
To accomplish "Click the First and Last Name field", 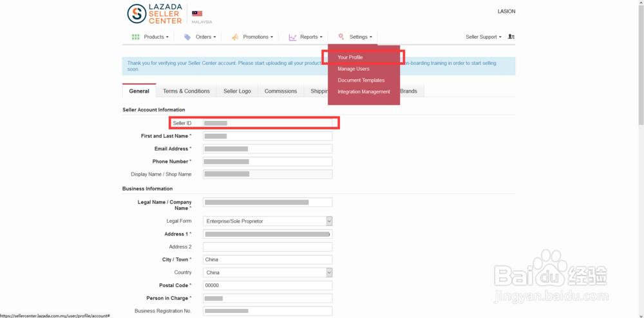I will click(267, 136).
